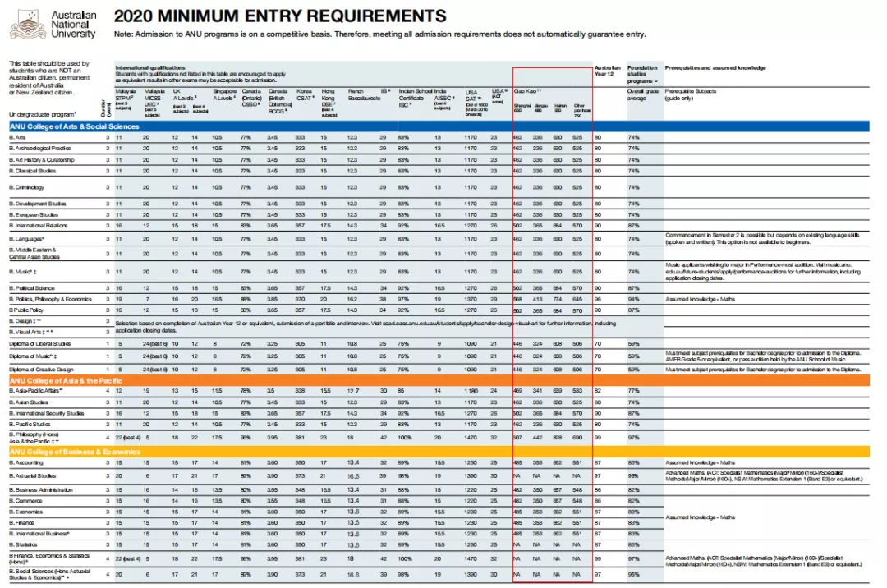Click 'B. International Security Studies' program name
This screenshot has width=887, height=588.
(47, 413)
